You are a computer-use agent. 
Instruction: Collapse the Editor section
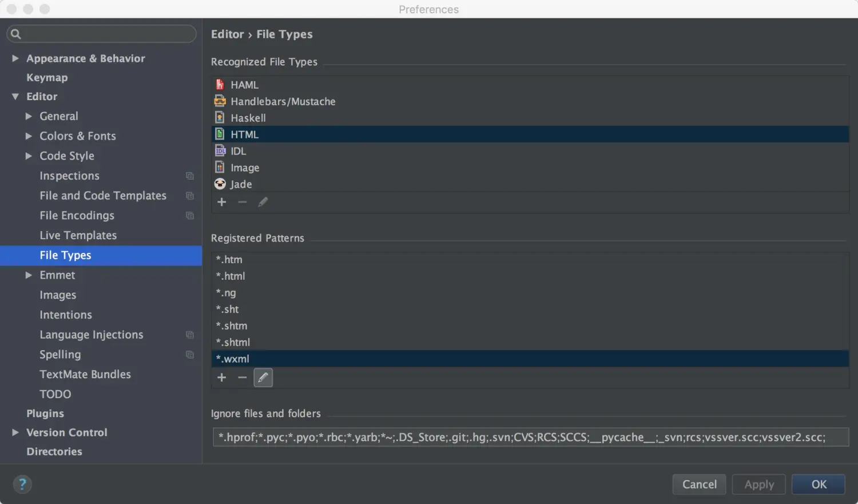(x=15, y=97)
